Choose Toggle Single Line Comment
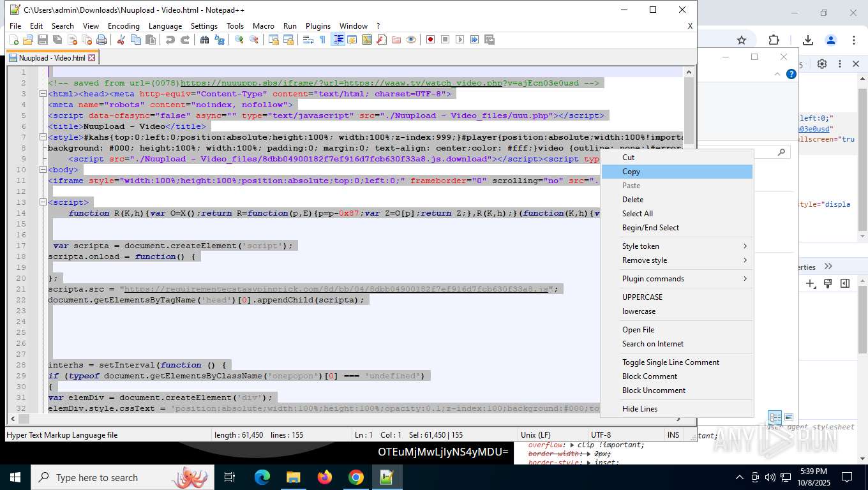Image resolution: width=868 pixels, height=490 pixels. tap(677, 362)
